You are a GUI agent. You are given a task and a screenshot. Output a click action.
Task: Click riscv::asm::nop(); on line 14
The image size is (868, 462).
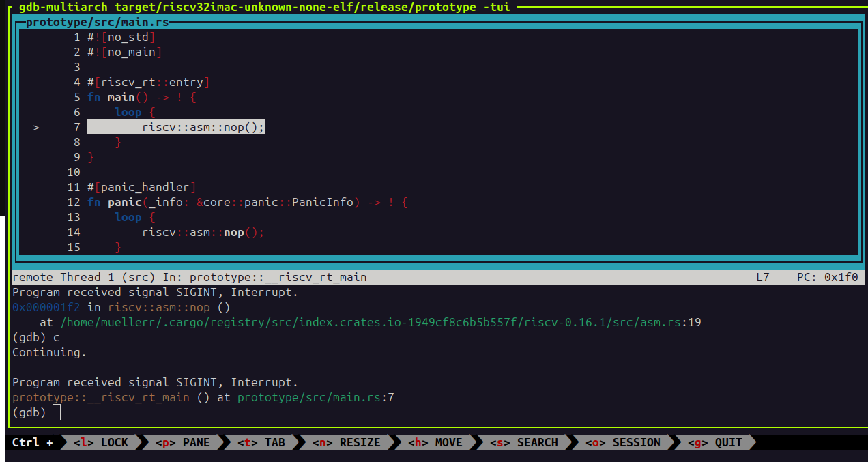tap(203, 232)
